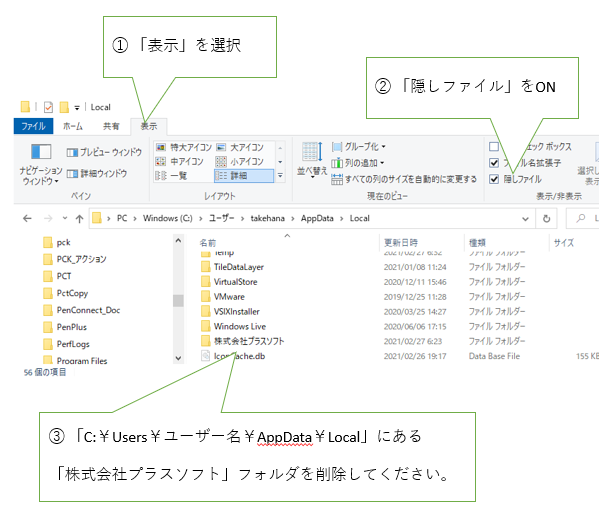The width and height of the screenshot is (599, 520).
Task: Refresh the folder view
Action: pyautogui.click(x=547, y=219)
